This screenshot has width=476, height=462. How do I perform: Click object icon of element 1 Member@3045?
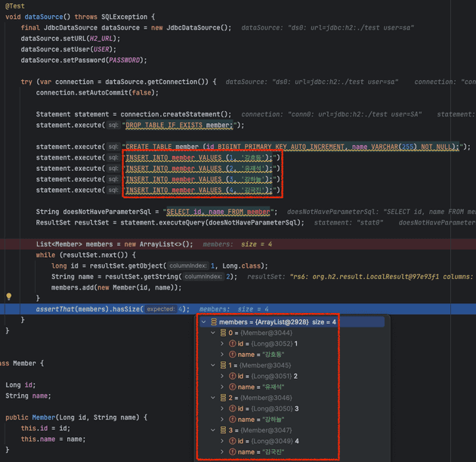(x=223, y=365)
